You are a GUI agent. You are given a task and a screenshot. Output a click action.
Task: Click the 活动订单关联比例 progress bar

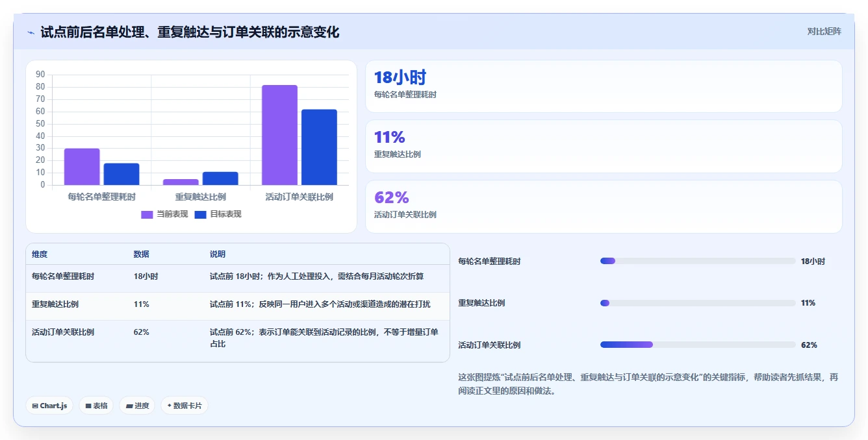tap(698, 345)
